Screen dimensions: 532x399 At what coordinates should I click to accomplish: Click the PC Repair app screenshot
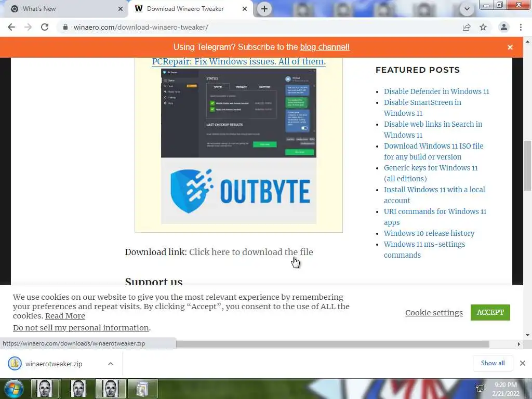tap(238, 113)
